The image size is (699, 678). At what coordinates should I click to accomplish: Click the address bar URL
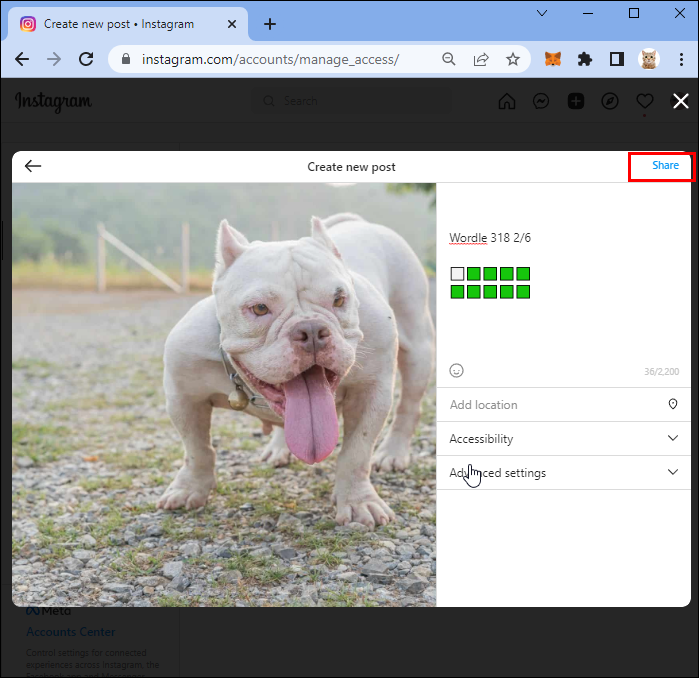[x=271, y=59]
